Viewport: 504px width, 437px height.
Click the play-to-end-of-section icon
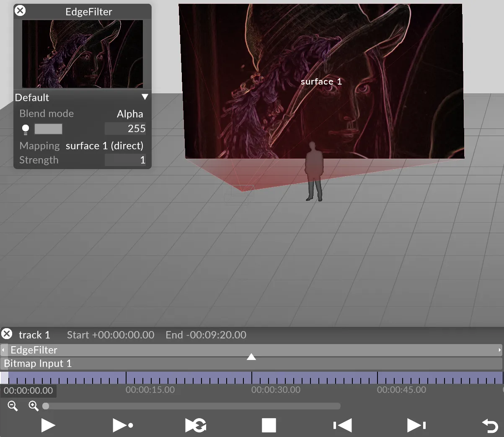click(123, 425)
